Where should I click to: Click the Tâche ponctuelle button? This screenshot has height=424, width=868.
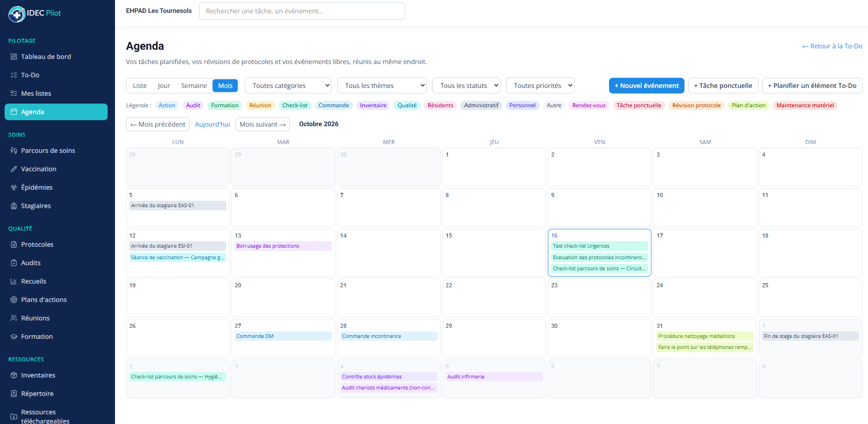point(723,86)
